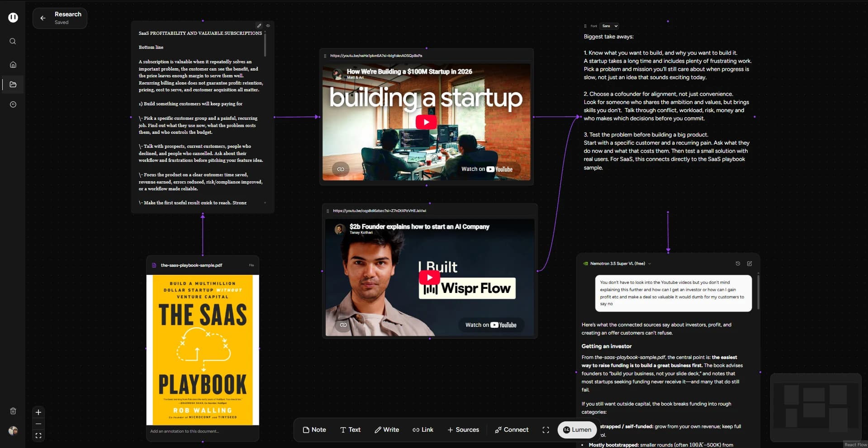Go back using the arrow beside Research
The width and height of the screenshot is (868, 448).
tap(43, 18)
